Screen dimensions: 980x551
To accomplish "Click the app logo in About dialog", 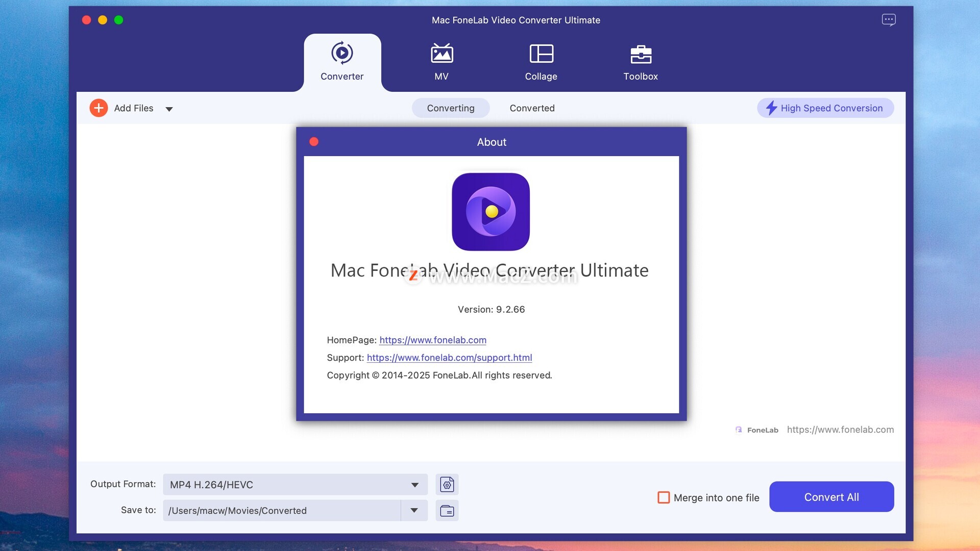I will (491, 212).
